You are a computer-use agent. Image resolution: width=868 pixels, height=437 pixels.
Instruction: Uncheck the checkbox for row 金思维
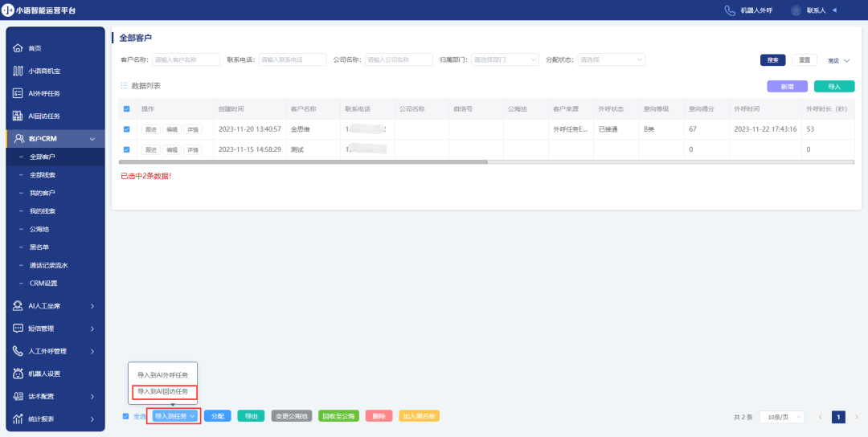(127, 129)
